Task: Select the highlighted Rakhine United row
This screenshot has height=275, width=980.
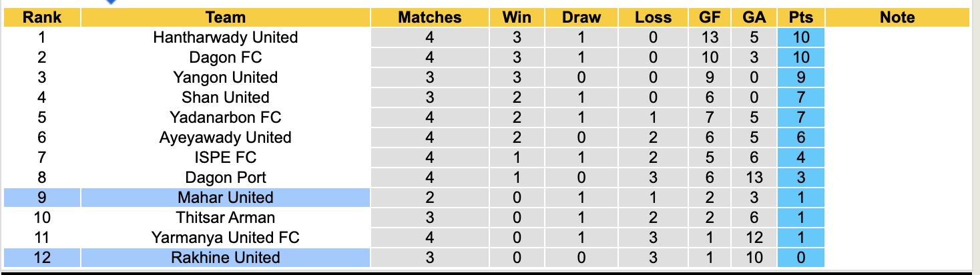Action: (225, 258)
